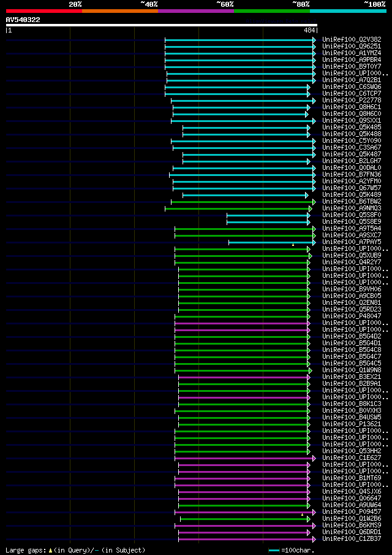This screenshot has height=555, width=392.
Task: Click the red 20% identity legend segment
Action: coord(44,11)
